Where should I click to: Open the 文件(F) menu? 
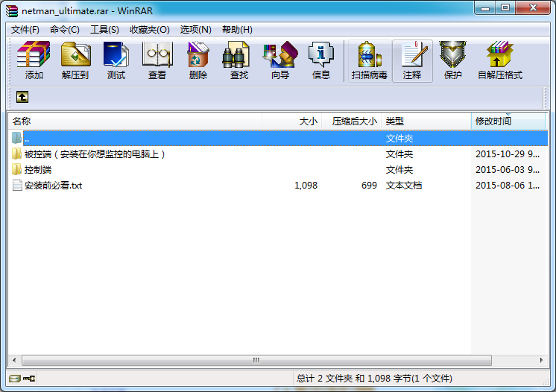tap(25, 29)
